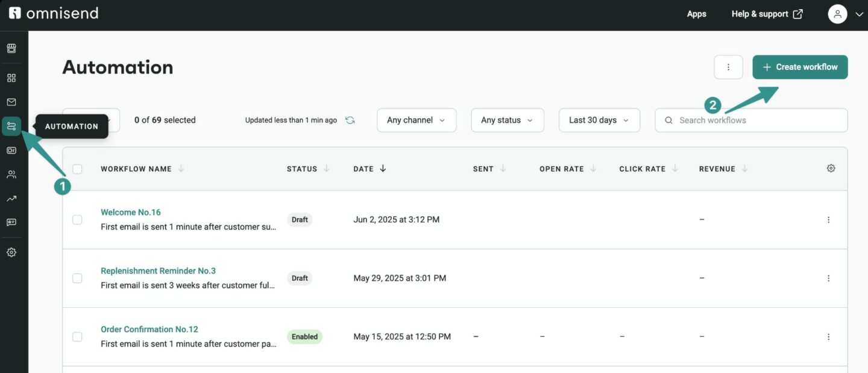Open row options for Welcome No.16
This screenshot has width=868, height=373.
point(828,220)
